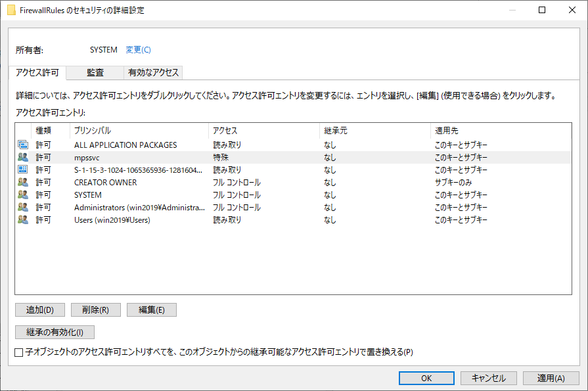This screenshot has width=588, height=391.
Task: Click このキーとサブキー in the mpssvc row
Action: point(461,157)
